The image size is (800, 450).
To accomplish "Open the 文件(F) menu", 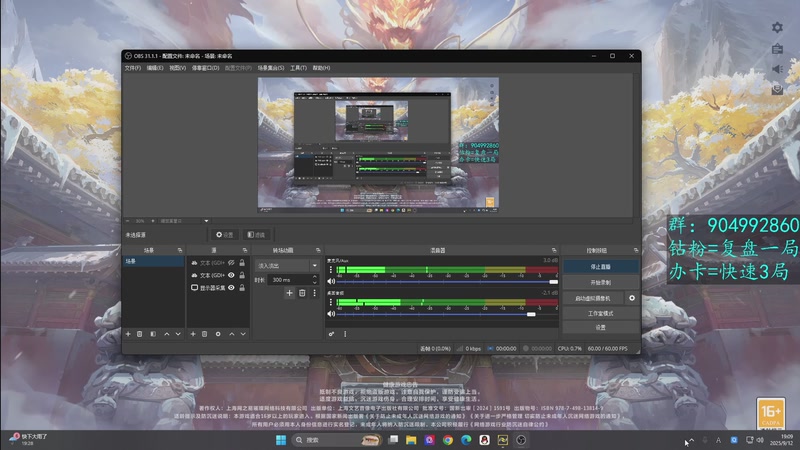I will (133, 68).
